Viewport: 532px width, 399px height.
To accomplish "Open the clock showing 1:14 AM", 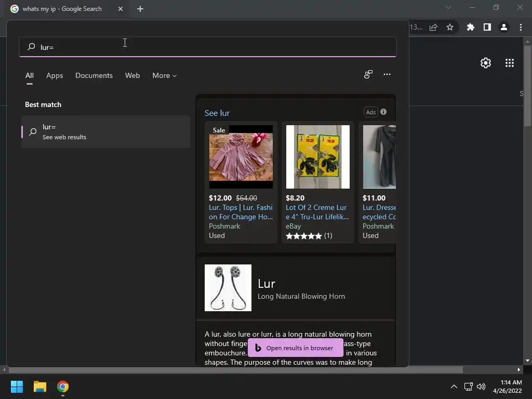I will (507, 387).
